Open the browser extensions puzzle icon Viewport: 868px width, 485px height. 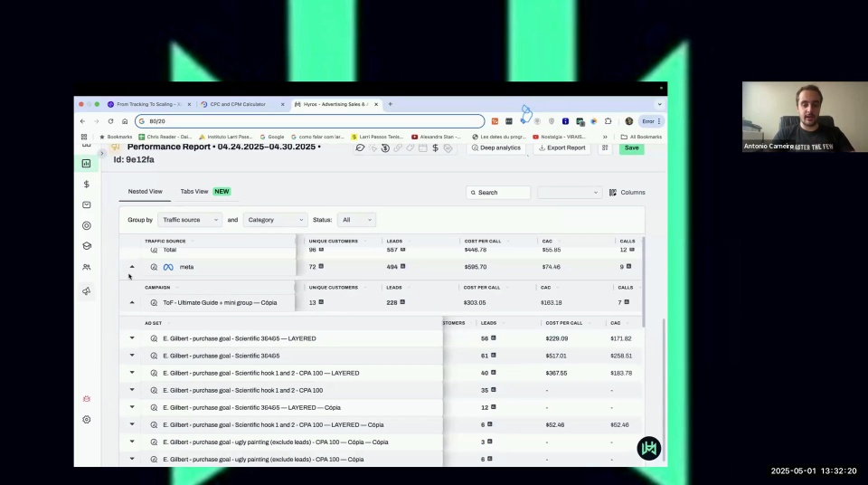[x=608, y=121]
